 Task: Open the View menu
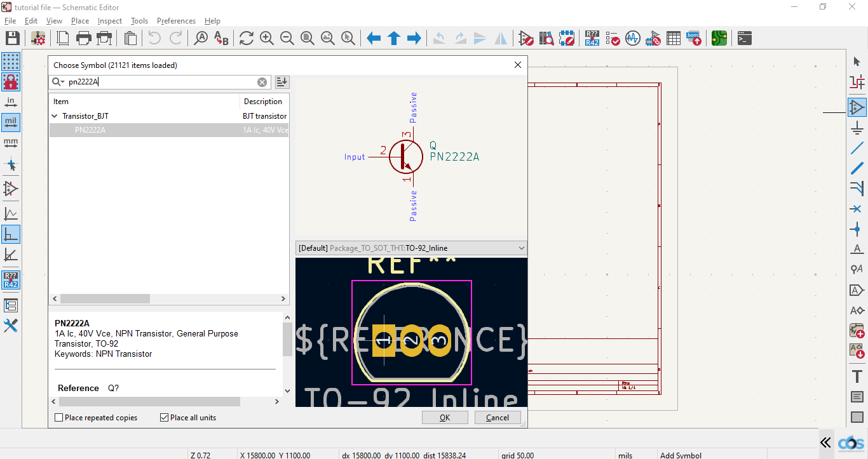(x=54, y=21)
